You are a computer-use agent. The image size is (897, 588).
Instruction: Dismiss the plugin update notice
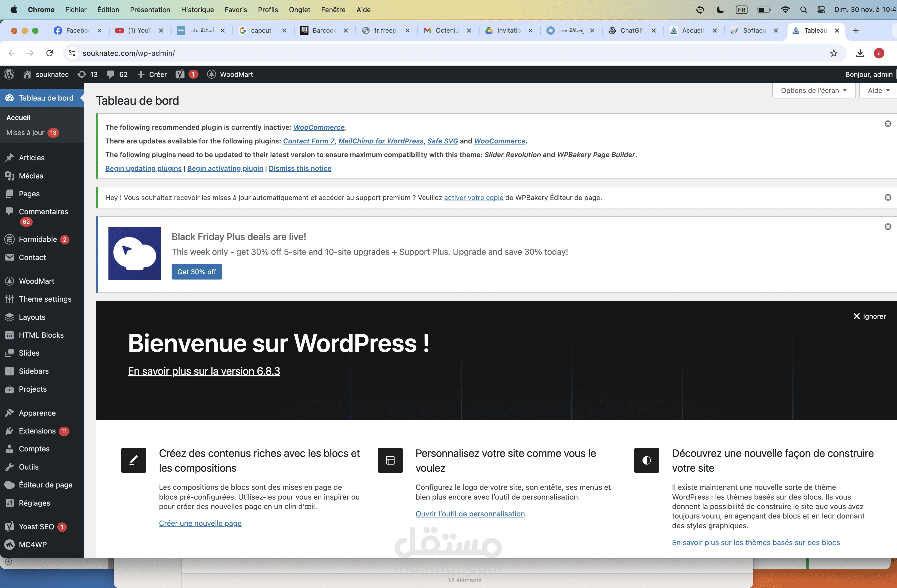coord(888,124)
